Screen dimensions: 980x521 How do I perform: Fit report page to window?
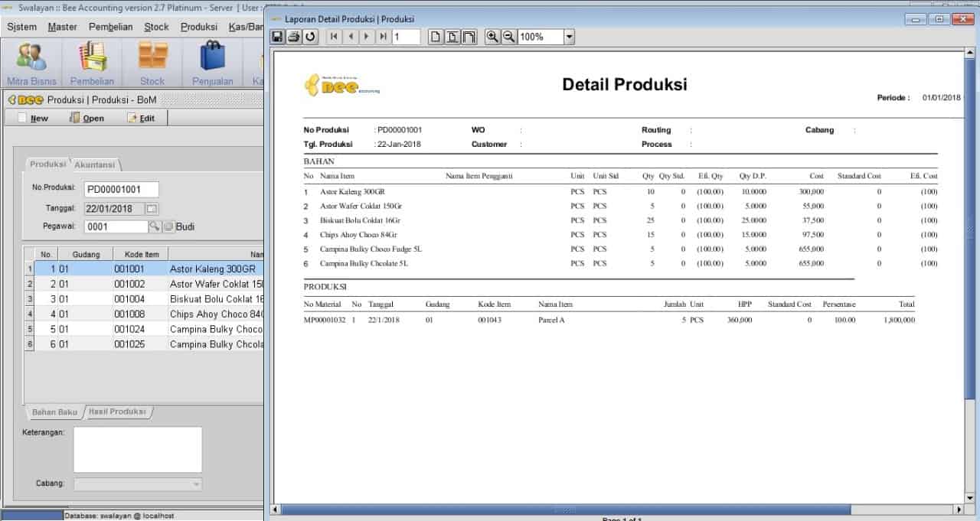tap(452, 37)
